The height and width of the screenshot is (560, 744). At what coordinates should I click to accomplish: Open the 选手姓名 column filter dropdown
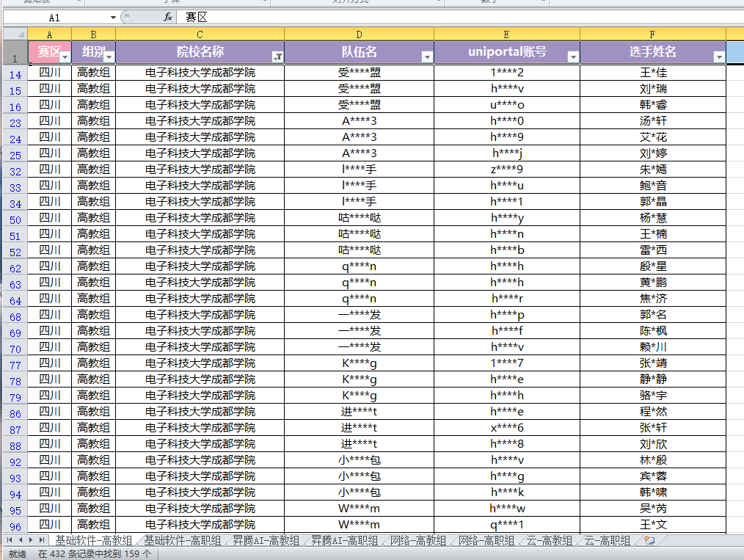coord(719,57)
